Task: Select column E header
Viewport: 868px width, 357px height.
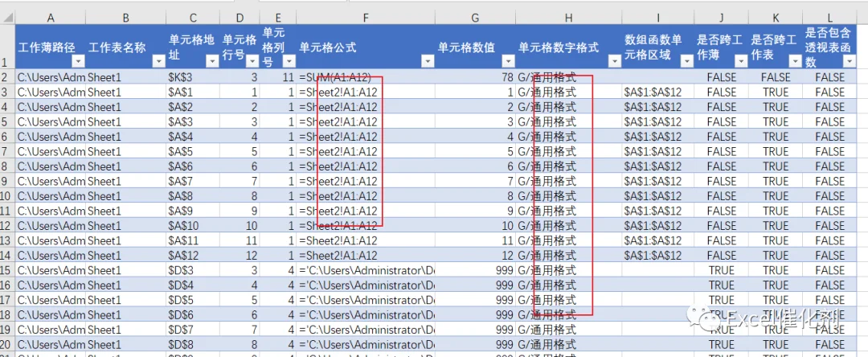Action: pos(278,18)
